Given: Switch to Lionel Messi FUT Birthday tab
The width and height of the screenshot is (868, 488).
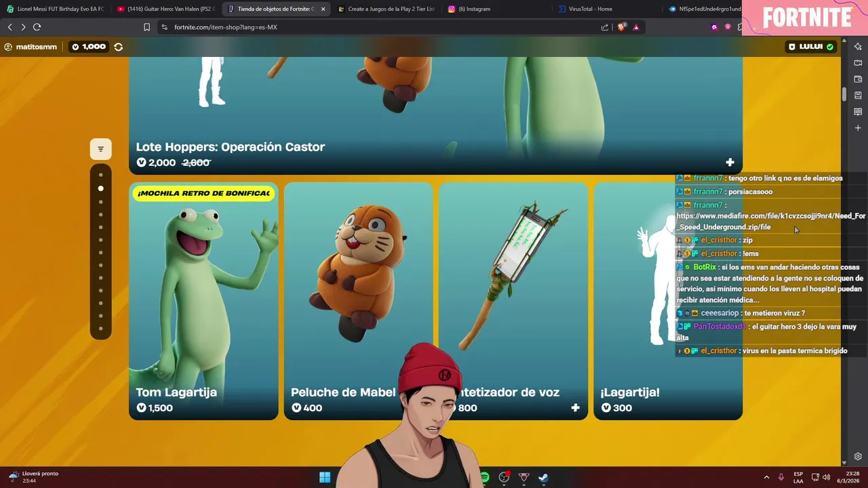Looking at the screenshot, I should point(56,9).
